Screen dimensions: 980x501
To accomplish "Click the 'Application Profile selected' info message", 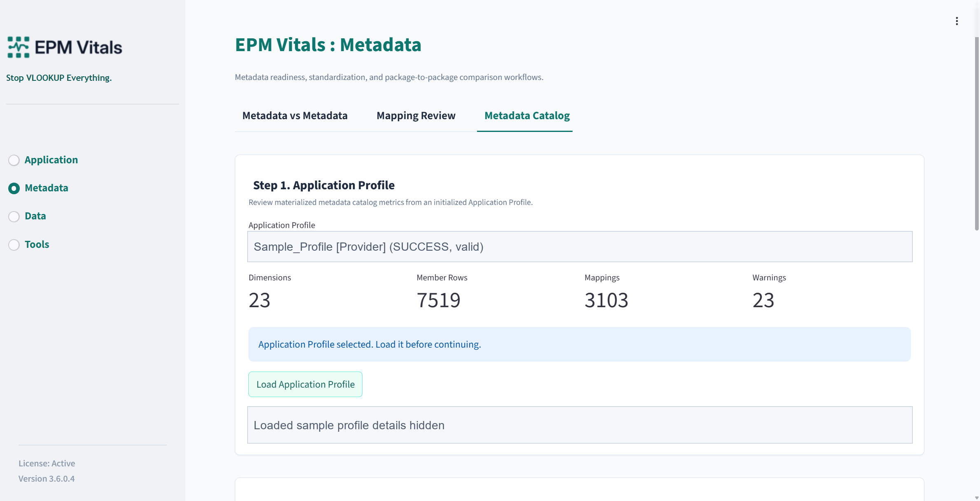I will [x=580, y=344].
